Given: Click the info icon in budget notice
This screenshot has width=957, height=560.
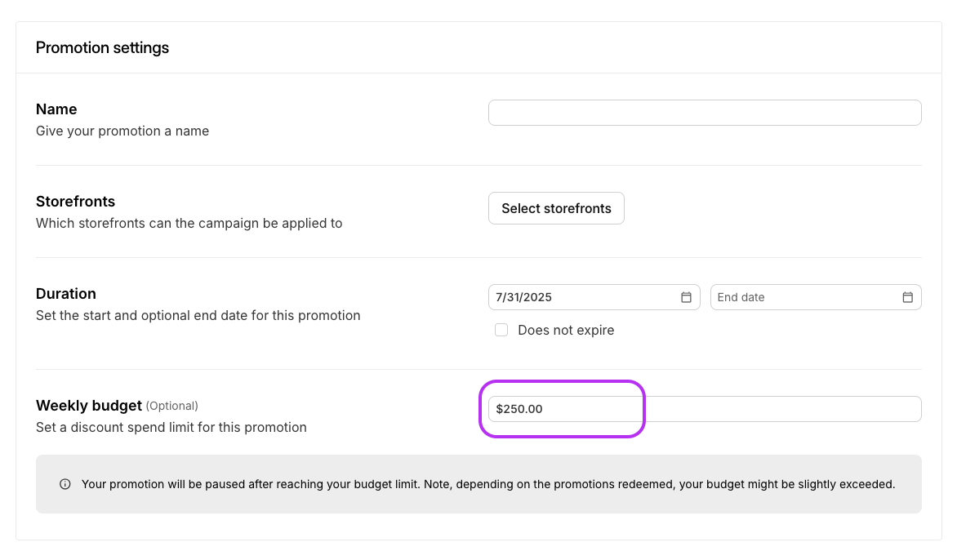Looking at the screenshot, I should point(65,484).
